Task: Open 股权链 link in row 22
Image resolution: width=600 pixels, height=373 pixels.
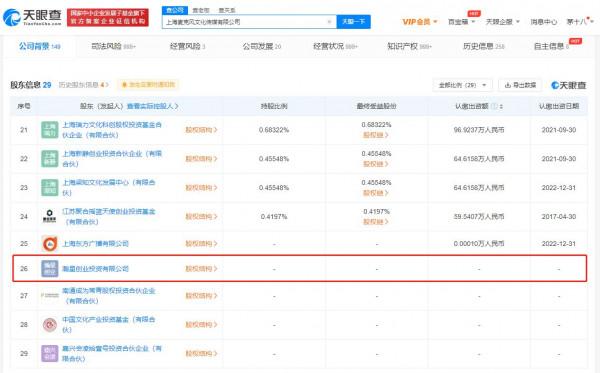Action: (375, 164)
